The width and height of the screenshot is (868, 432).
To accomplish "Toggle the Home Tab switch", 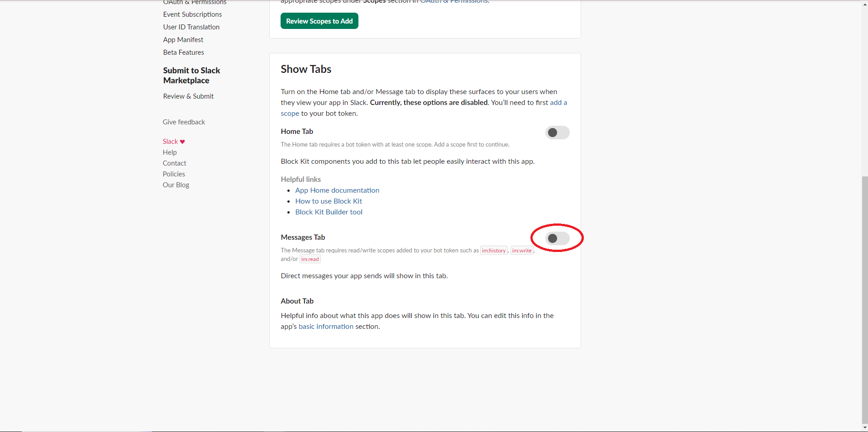I will coord(557,133).
